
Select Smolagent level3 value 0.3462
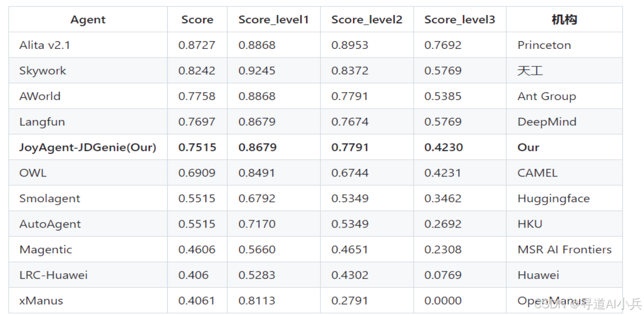click(x=443, y=199)
